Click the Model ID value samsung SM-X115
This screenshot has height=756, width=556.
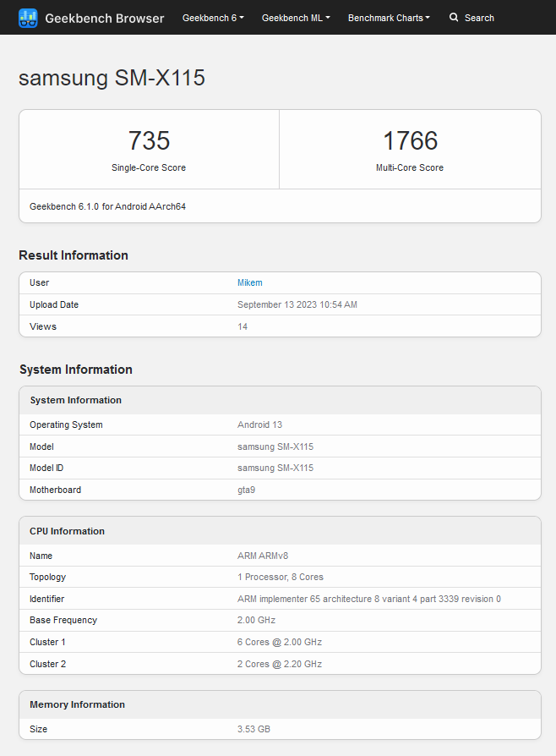(275, 468)
